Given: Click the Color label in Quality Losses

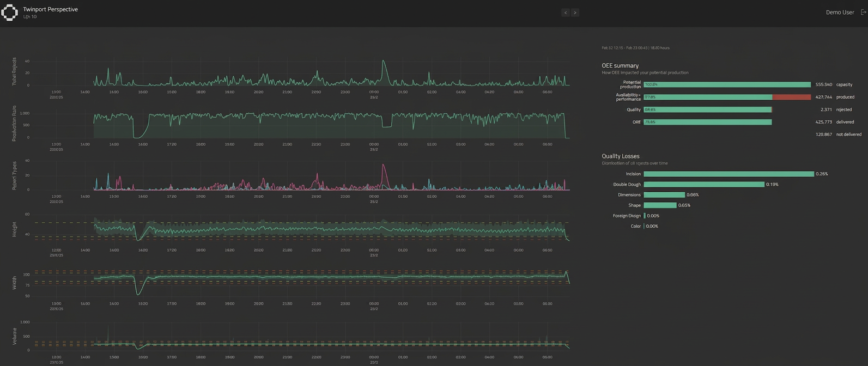Looking at the screenshot, I should click(636, 226).
